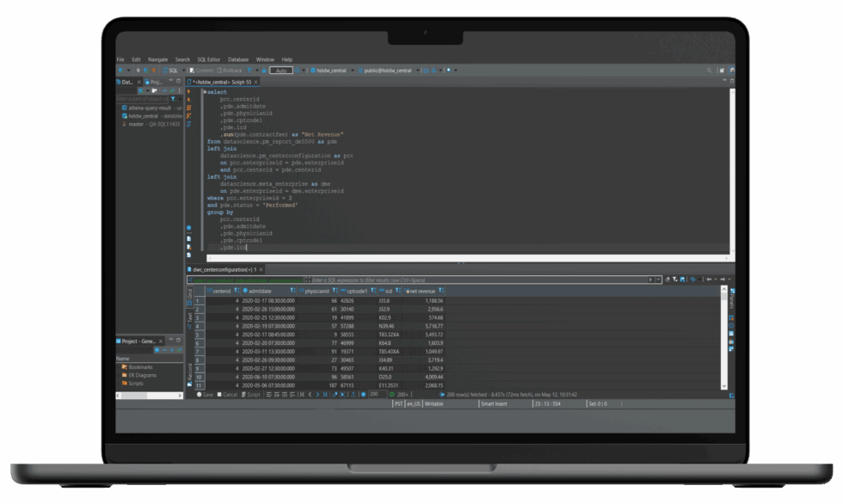
Task: Sort by net revenue column sort icon
Action: [440, 291]
